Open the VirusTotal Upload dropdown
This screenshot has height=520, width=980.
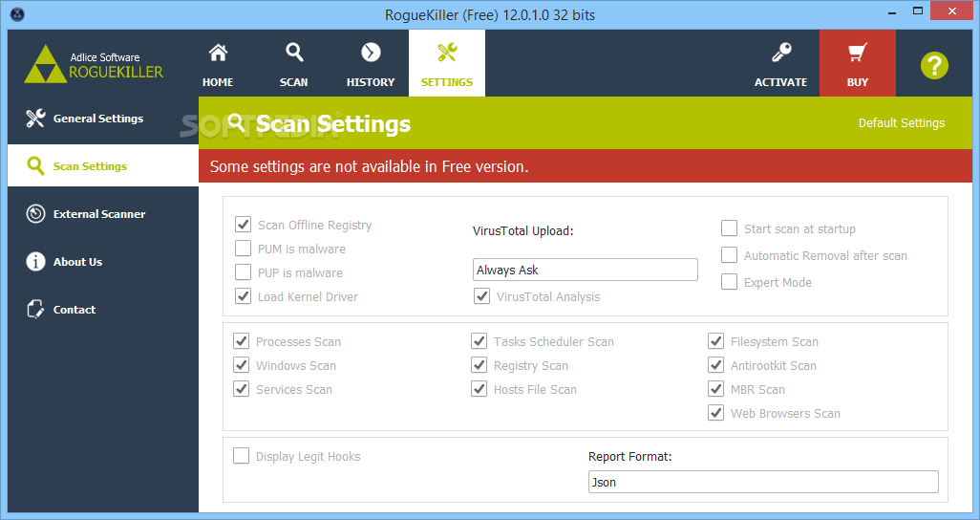(585, 270)
